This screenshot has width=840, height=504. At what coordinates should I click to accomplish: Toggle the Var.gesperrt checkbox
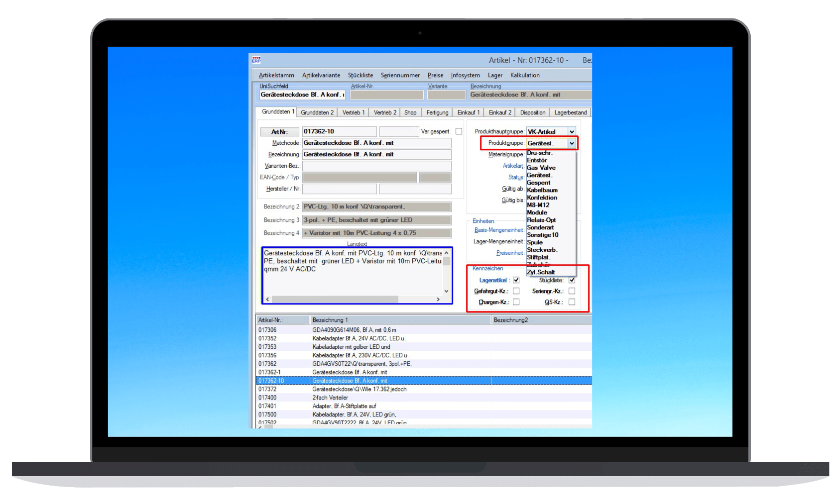pyautogui.click(x=459, y=131)
